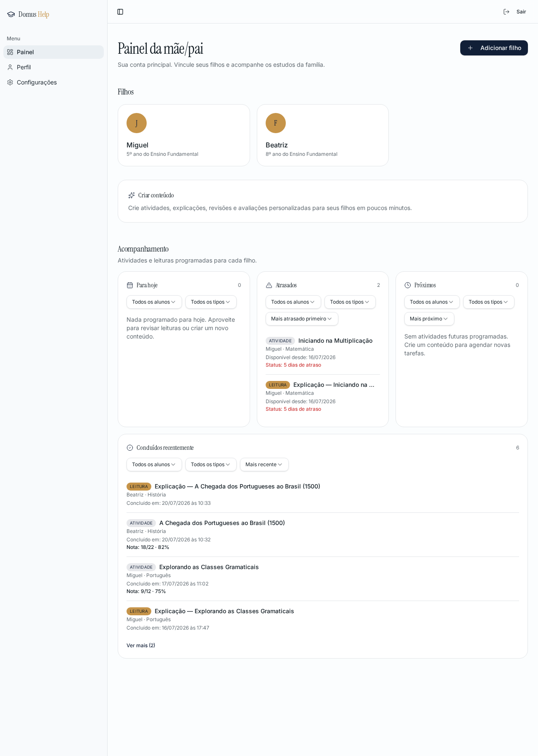Click the calendar icon in Para hoje
Image resolution: width=538 pixels, height=756 pixels.
click(130, 285)
